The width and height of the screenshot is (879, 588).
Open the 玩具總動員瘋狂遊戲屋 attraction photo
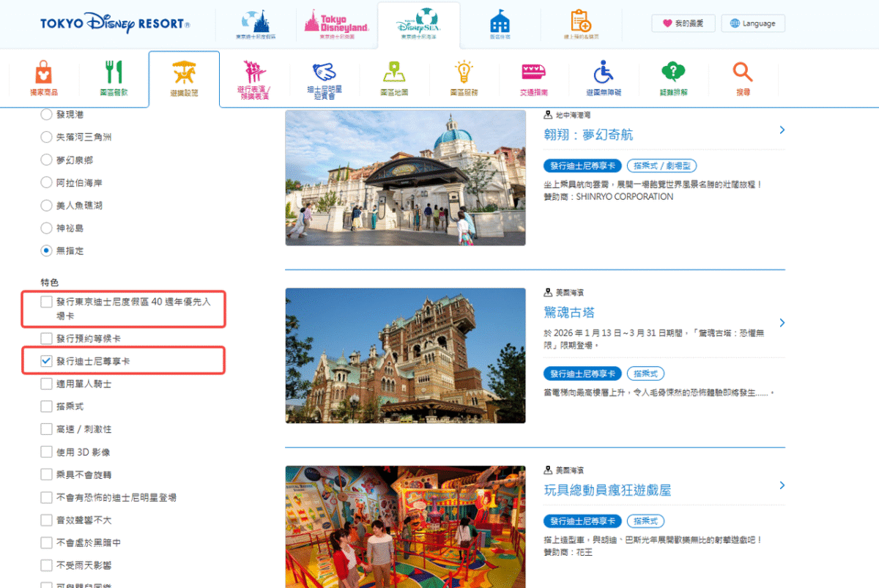[x=405, y=526]
